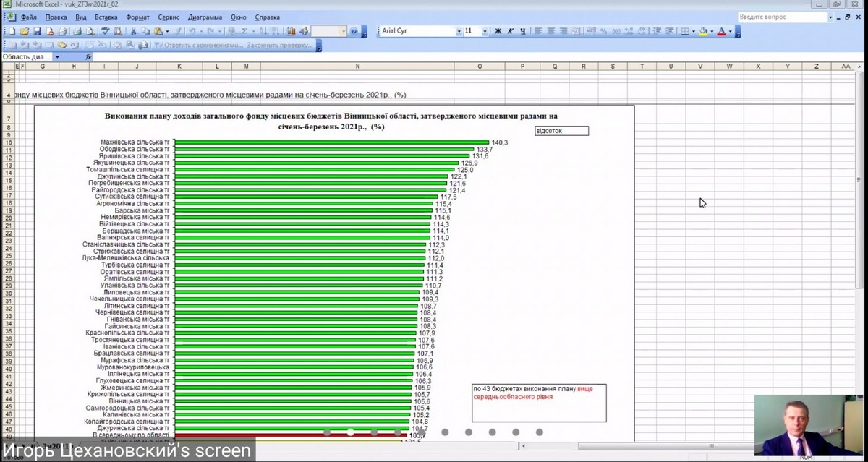Screen dimensions: 868x462
Task: Open the Chart Wizard icon
Action: point(292,31)
